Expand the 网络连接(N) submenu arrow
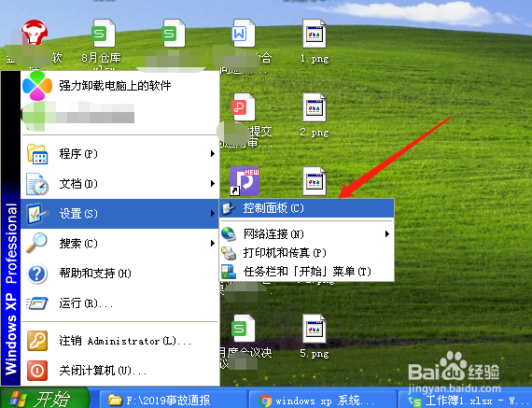This screenshot has height=408, width=532. coord(387,233)
